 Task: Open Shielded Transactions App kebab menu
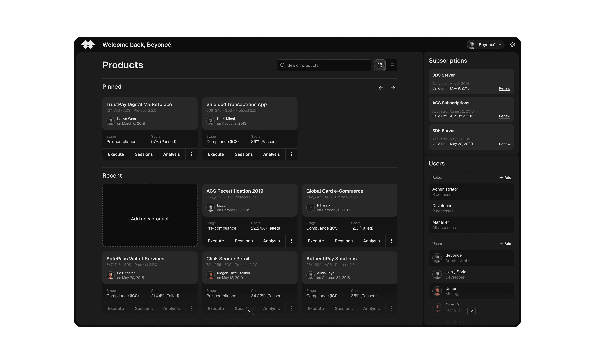tap(291, 154)
